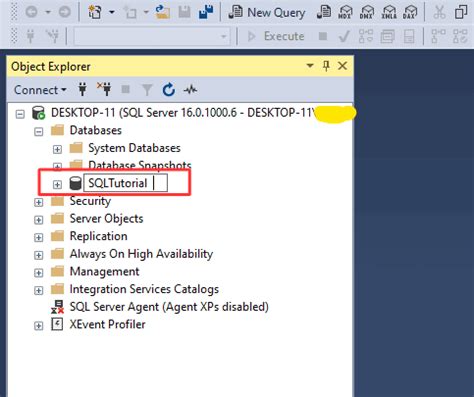Refresh the Object Explorer tree
This screenshot has width=474, height=397.
(x=169, y=90)
